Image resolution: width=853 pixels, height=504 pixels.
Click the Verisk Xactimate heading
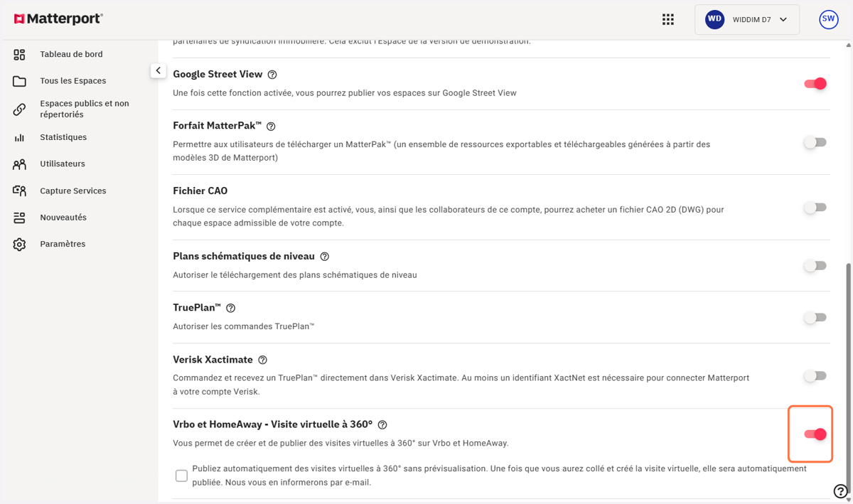tap(213, 360)
